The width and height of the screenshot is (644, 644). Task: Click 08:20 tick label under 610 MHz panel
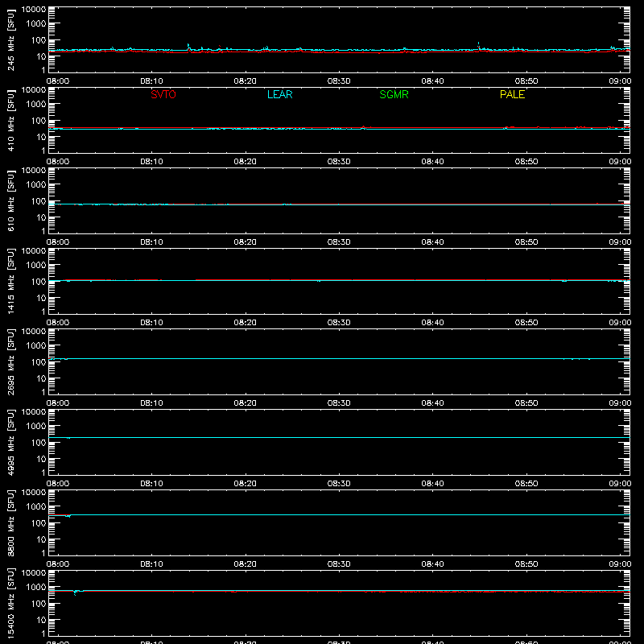pyautogui.click(x=246, y=242)
